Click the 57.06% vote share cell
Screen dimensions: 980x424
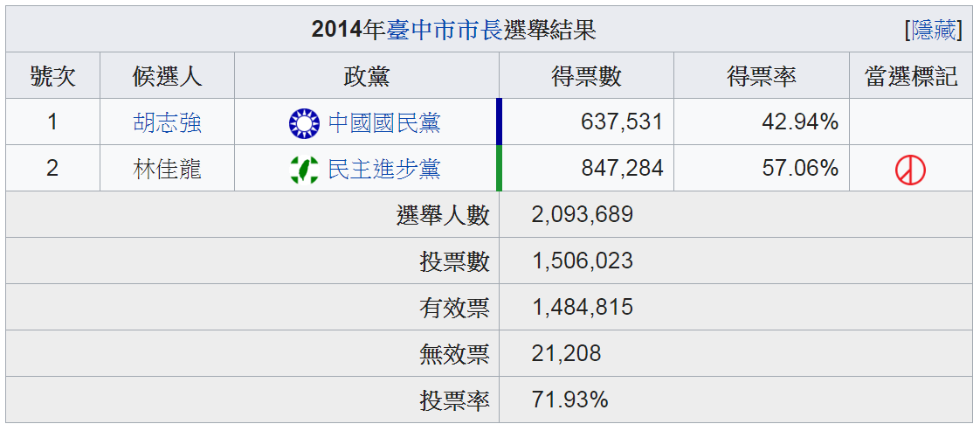point(799,169)
